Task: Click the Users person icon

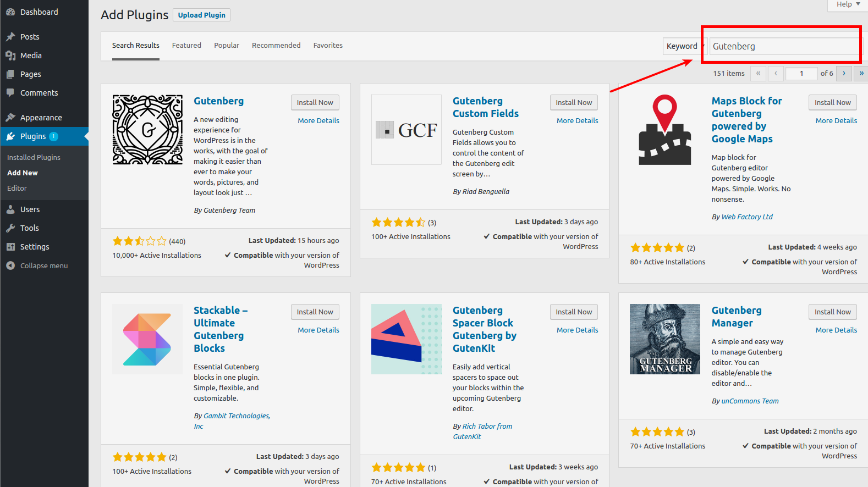Action: (x=10, y=209)
